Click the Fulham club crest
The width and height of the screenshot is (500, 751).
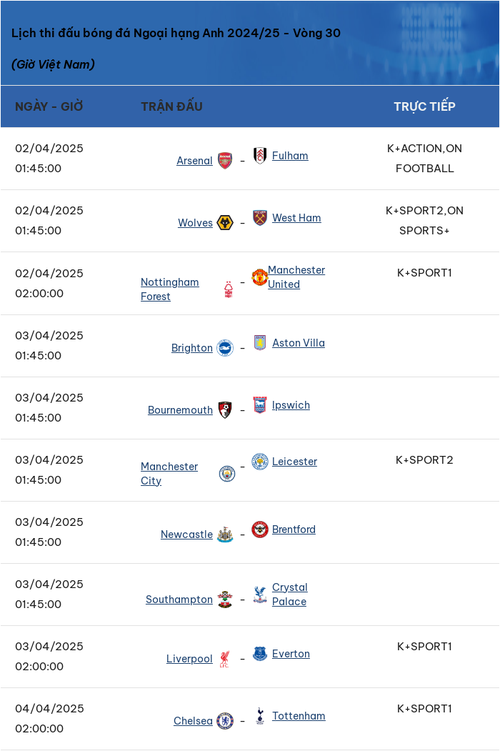click(x=260, y=155)
